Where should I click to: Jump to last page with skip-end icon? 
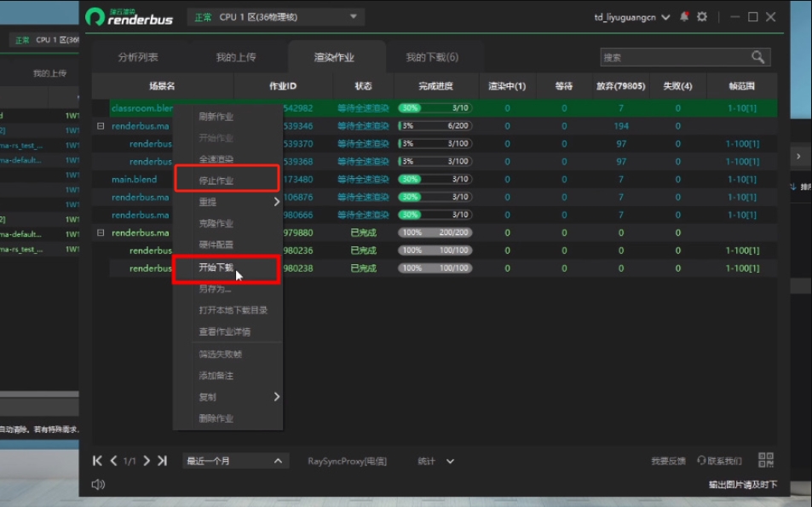(x=162, y=460)
